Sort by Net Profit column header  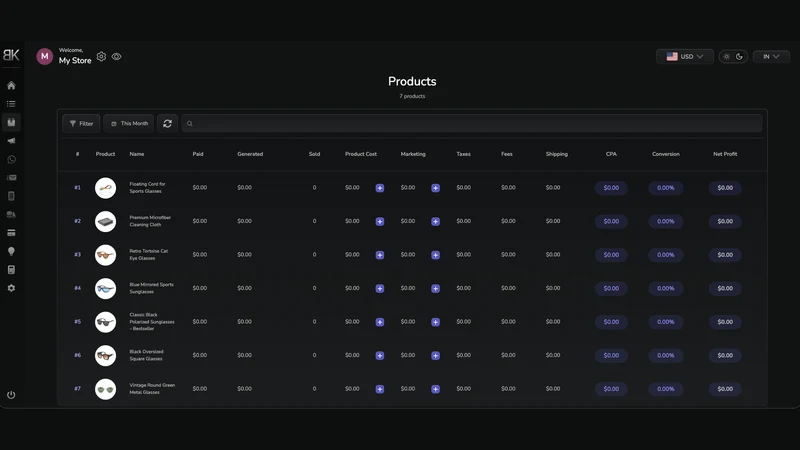tap(725, 154)
